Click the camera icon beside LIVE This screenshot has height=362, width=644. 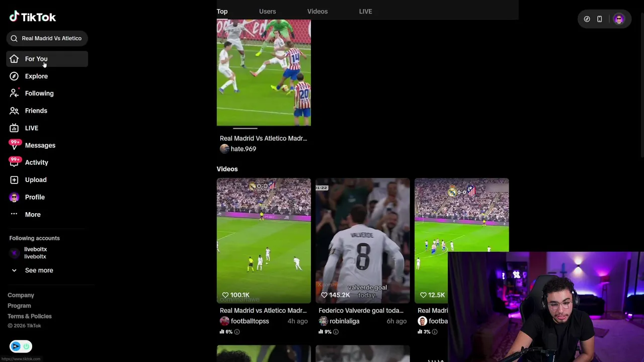[x=14, y=128]
